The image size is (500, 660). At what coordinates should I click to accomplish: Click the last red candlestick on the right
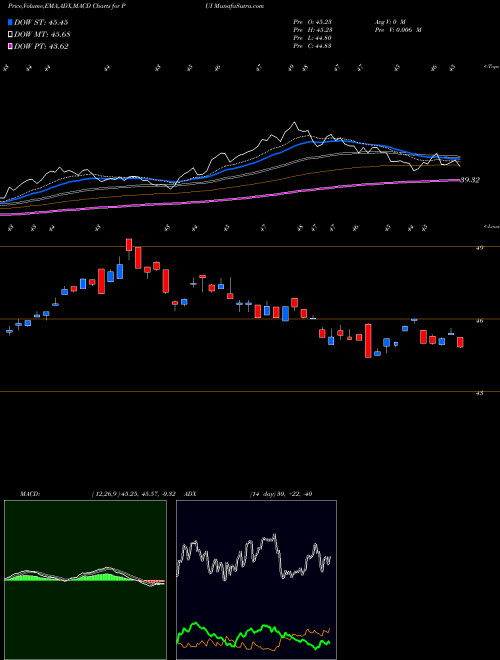coord(460,342)
